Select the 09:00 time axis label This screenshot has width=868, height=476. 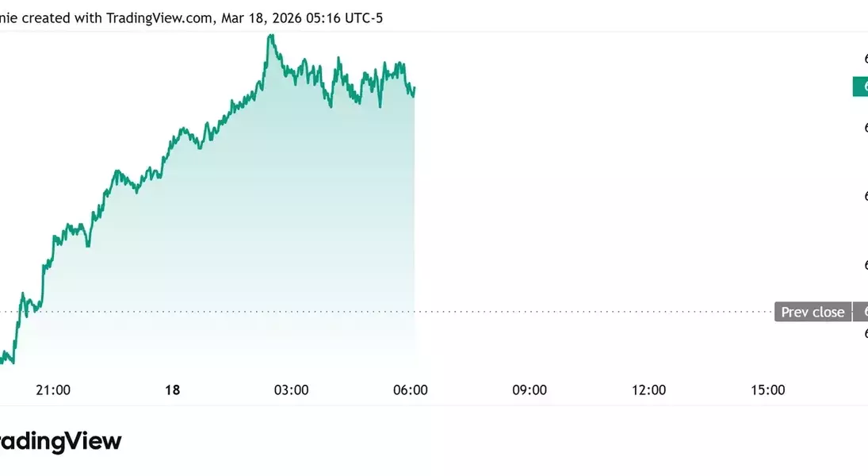(530, 390)
